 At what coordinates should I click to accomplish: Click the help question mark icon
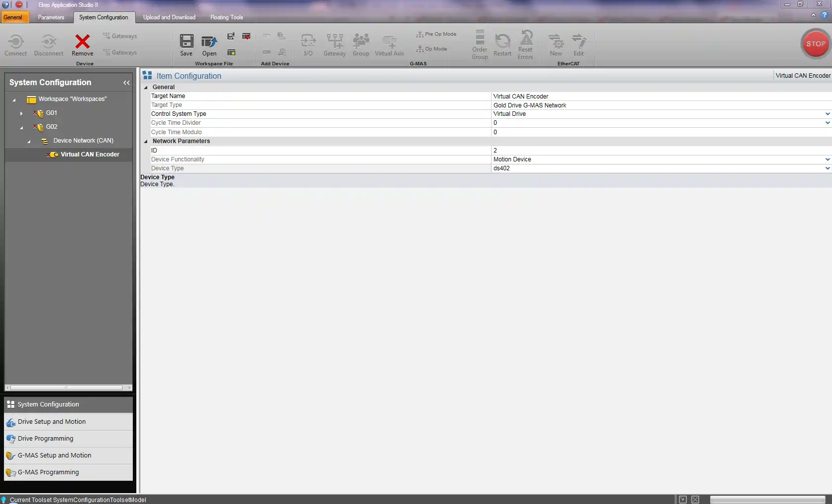coord(825,15)
